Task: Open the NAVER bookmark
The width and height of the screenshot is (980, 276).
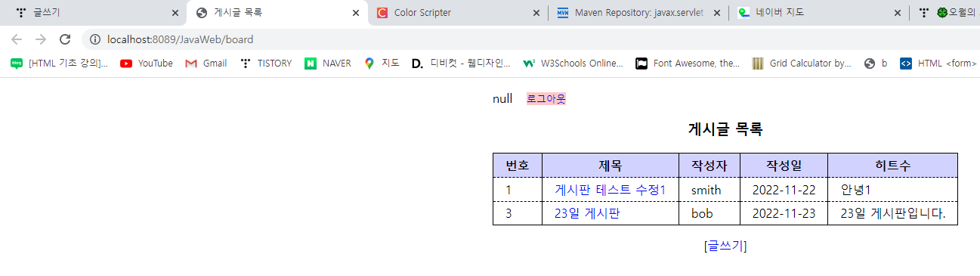Action: [x=328, y=64]
